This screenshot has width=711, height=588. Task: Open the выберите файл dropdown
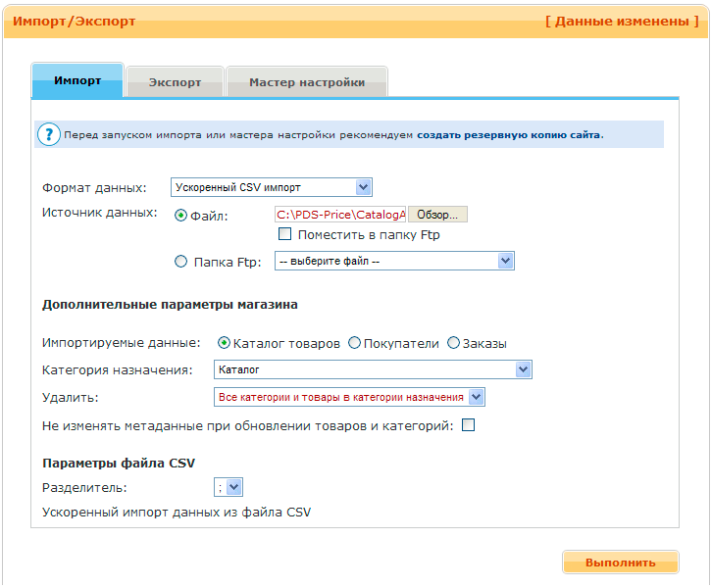point(394,261)
